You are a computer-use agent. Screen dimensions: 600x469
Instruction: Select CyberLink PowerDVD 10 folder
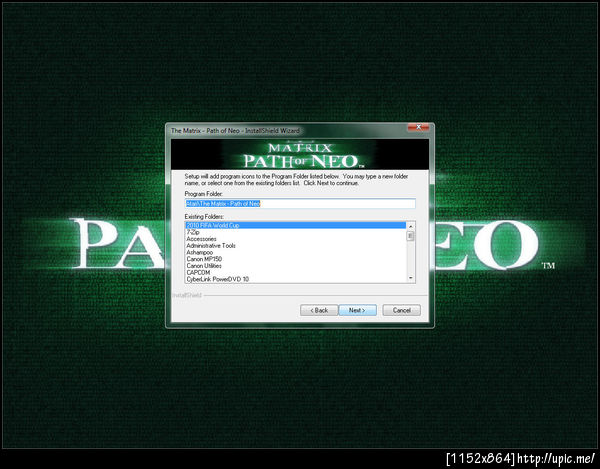point(295,279)
